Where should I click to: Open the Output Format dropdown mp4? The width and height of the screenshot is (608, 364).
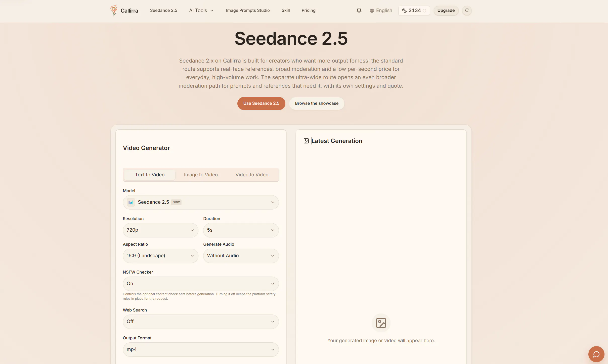tap(201, 349)
